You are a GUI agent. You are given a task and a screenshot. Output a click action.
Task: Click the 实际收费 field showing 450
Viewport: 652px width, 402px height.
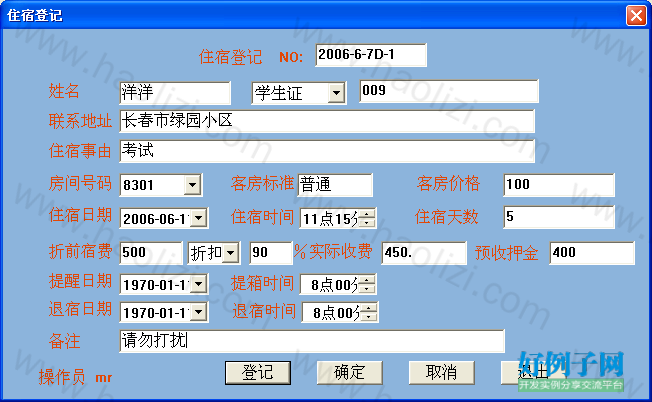424,253
